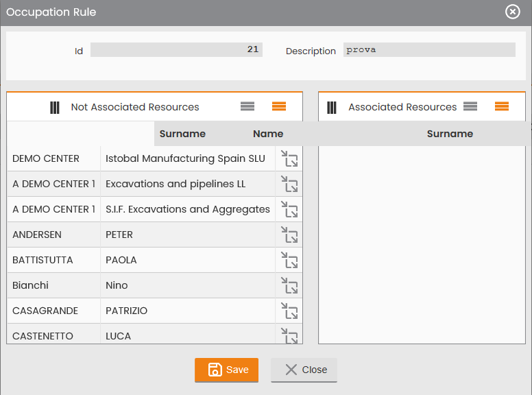
Task: Select the CASAGRANDE surname cell
Action: 54,311
